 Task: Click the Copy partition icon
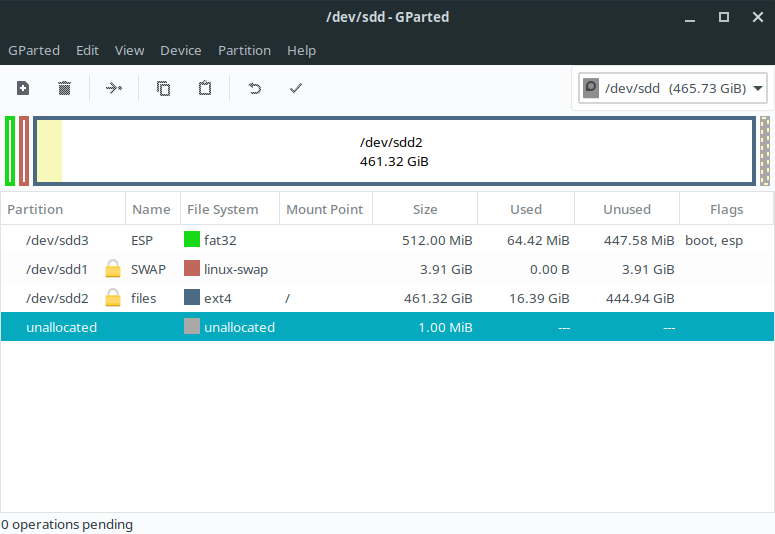tap(164, 89)
